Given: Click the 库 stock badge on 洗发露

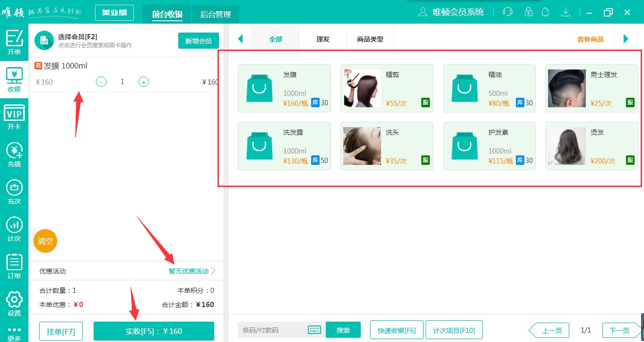Looking at the screenshot, I should coord(315,161).
